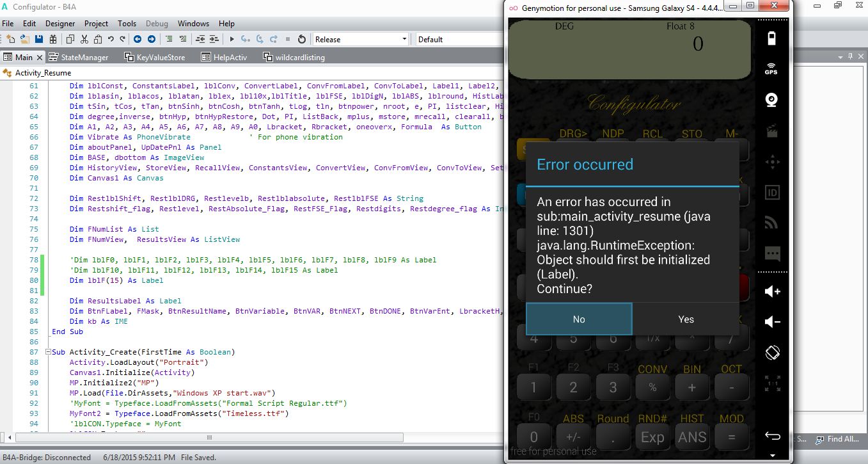Switch to the KeyValueStore tab
Viewport: 868px width, 464px height.
point(154,57)
